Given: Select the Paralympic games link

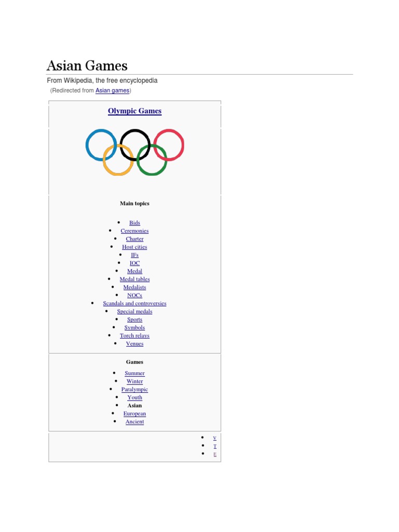Looking at the screenshot, I should pyautogui.click(x=135, y=390).
